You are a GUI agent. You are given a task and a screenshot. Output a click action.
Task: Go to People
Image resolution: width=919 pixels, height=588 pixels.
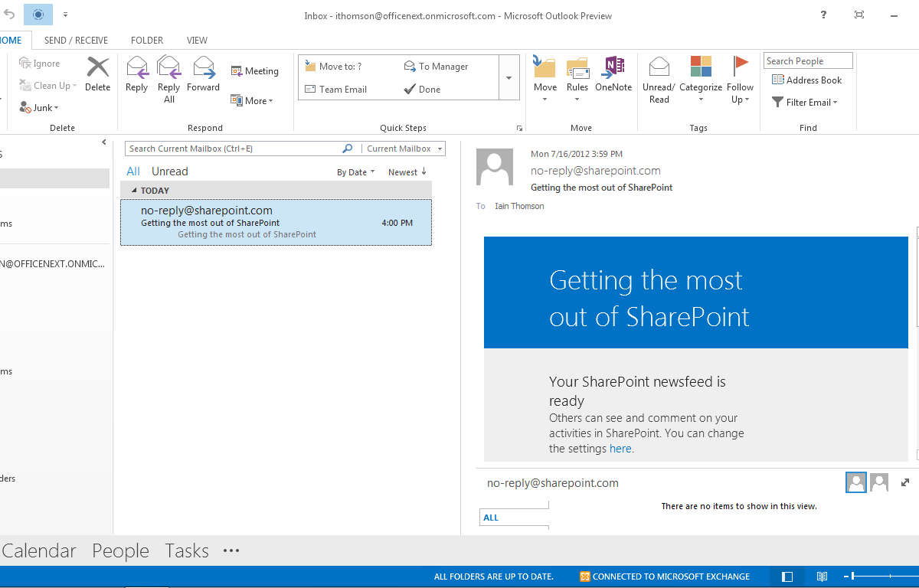click(x=120, y=550)
